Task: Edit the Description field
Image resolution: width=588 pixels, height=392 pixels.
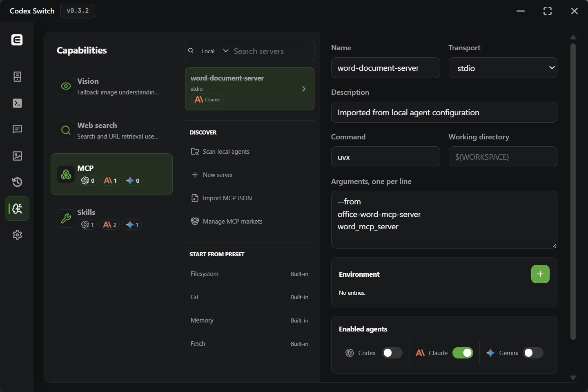Action: [x=444, y=112]
